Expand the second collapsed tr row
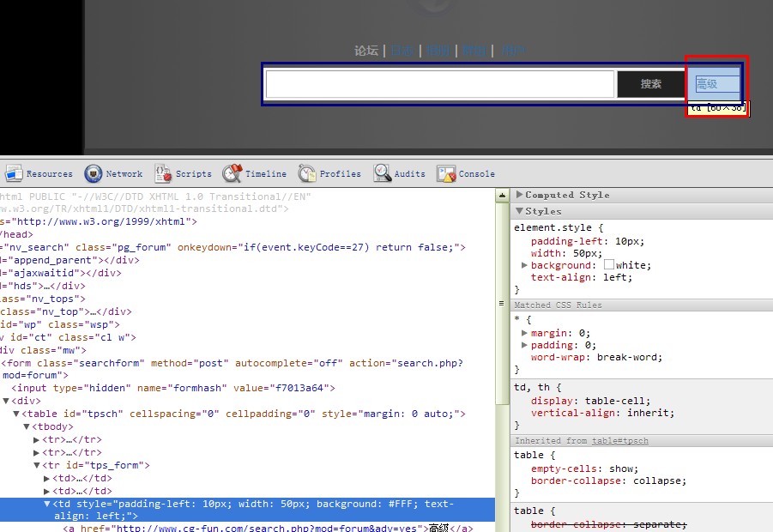The width and height of the screenshot is (773, 532). (37, 452)
